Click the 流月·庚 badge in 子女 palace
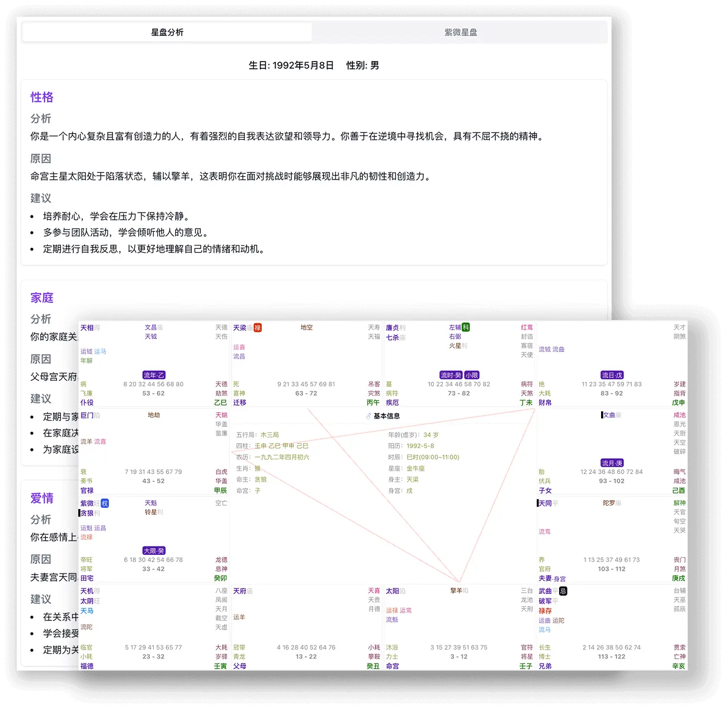 [613, 462]
